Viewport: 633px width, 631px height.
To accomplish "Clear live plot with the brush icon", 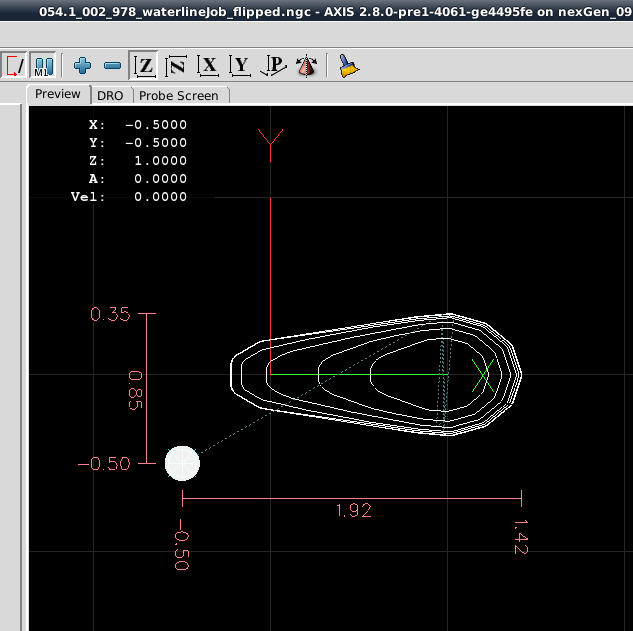I will 348,66.
